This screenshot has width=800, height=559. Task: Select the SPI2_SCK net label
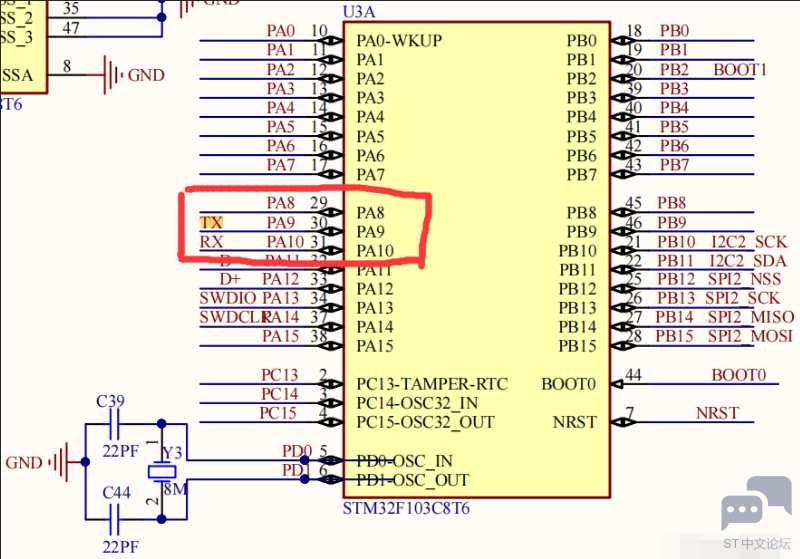[743, 298]
